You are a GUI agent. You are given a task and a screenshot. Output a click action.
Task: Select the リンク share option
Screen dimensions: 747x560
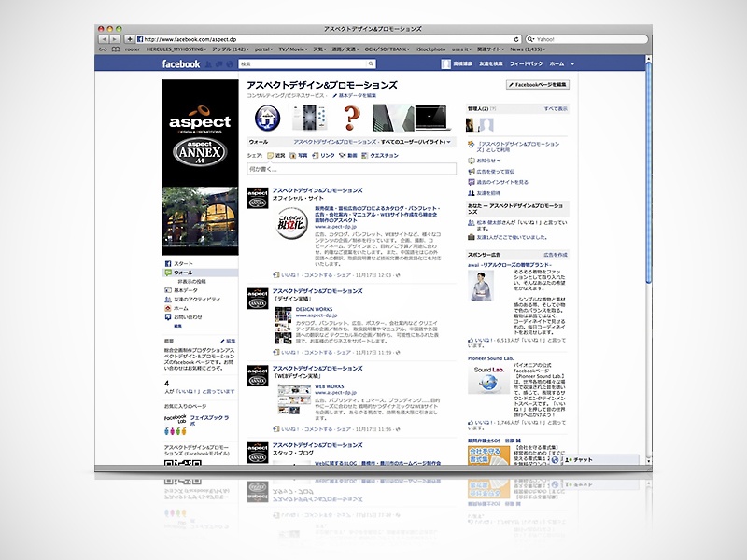coord(323,155)
